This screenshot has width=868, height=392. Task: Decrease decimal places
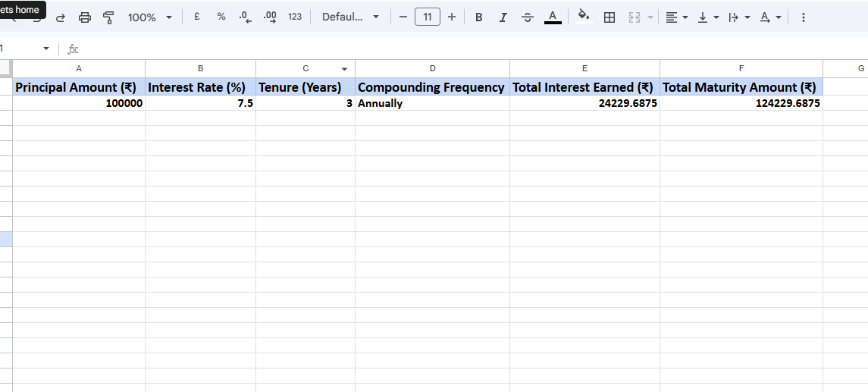click(245, 17)
